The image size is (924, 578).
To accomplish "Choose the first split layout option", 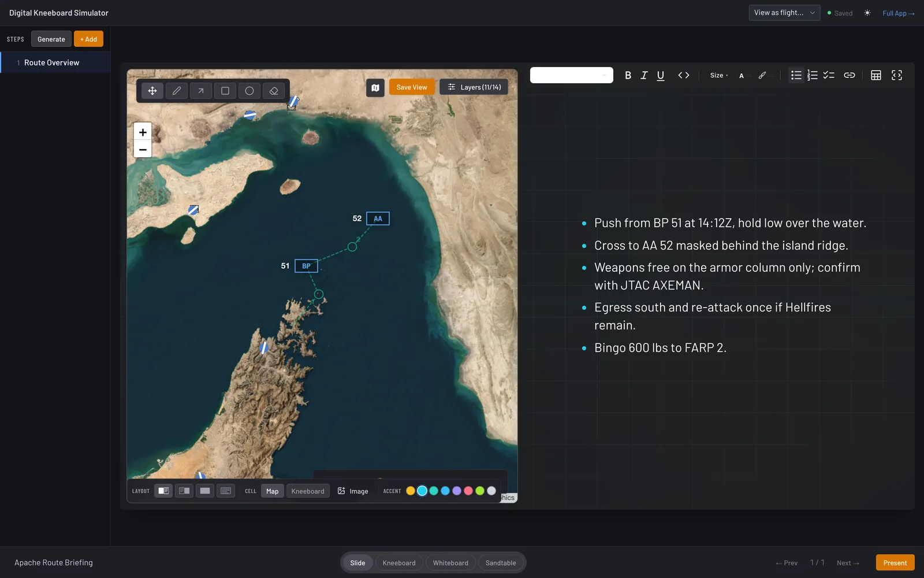I will pos(164,491).
